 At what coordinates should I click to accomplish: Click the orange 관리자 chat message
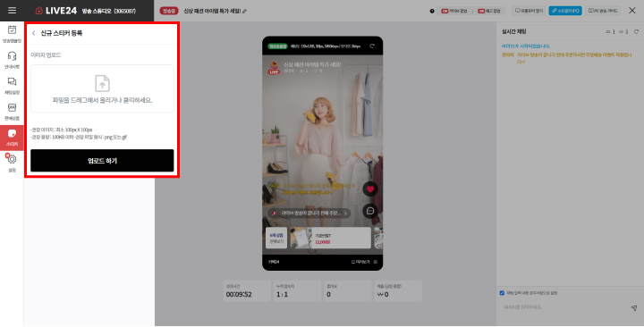click(567, 58)
